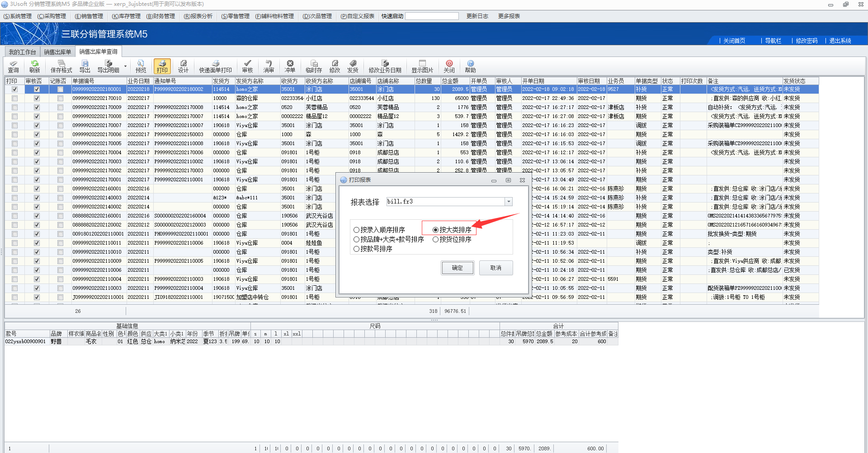Click 取消 button in print dialog

(496, 268)
